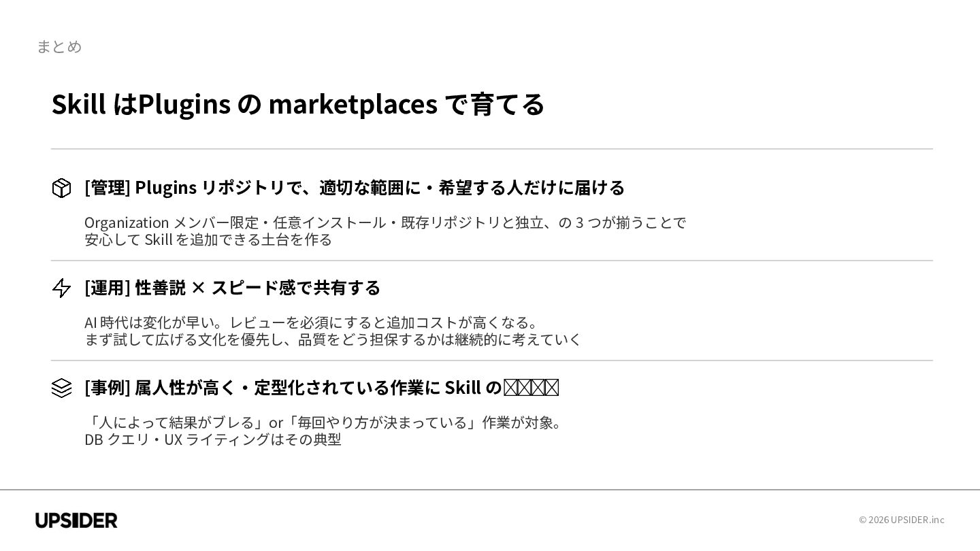
Task: Click the 'Organization メンバー限定' description line
Action: point(385,222)
